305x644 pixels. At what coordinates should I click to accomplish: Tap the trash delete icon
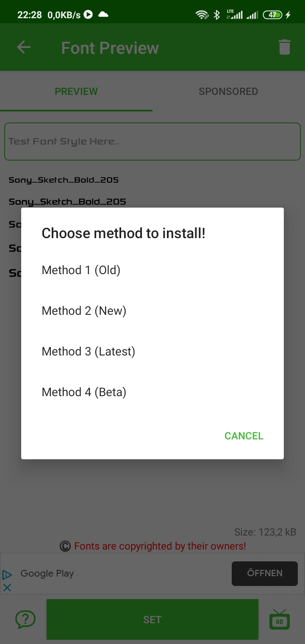(285, 47)
